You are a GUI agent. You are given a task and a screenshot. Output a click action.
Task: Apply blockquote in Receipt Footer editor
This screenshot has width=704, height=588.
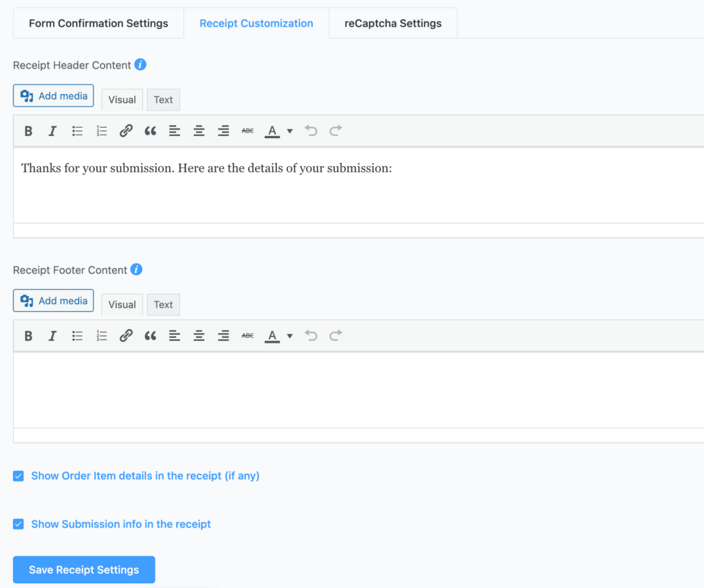(x=151, y=336)
